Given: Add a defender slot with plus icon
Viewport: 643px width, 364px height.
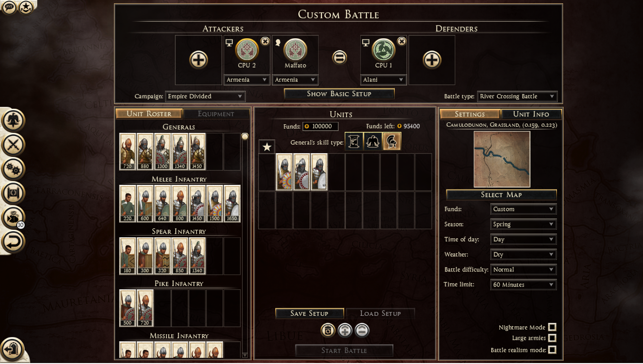Looking at the screenshot, I should point(431,60).
